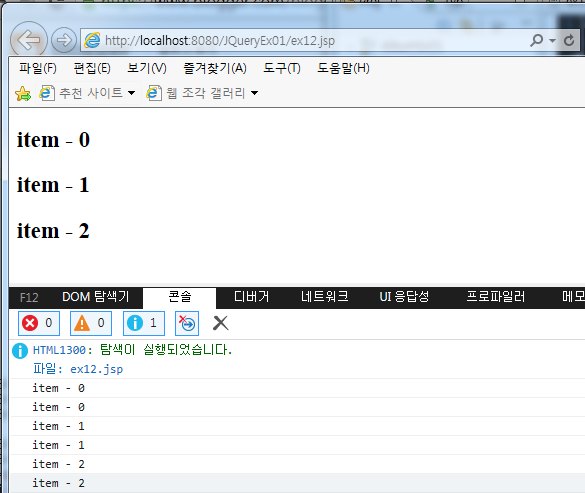Open the UI 응답성 tab
The height and width of the screenshot is (493, 585).
404,297
